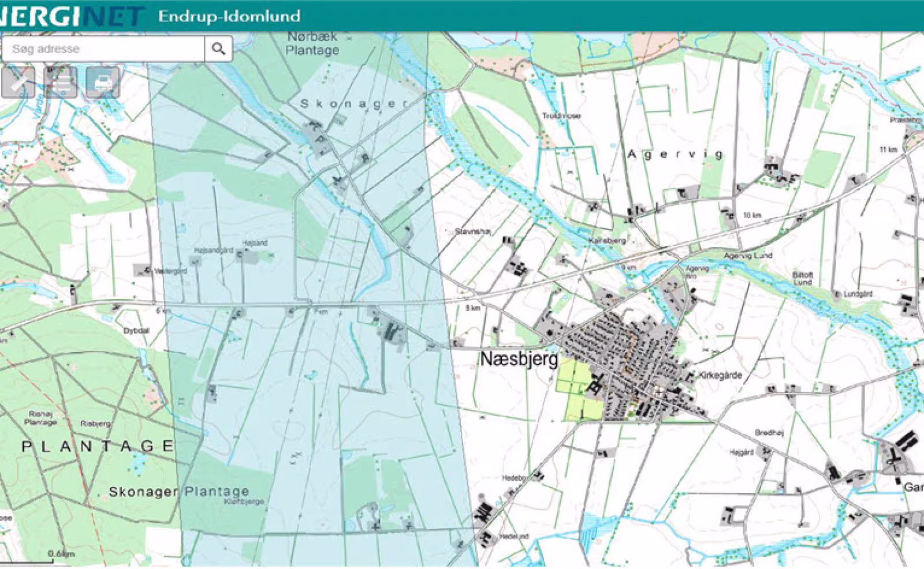Click the 'Lundgård' map label
Viewport: 924px width, 569px height.
click(x=858, y=294)
